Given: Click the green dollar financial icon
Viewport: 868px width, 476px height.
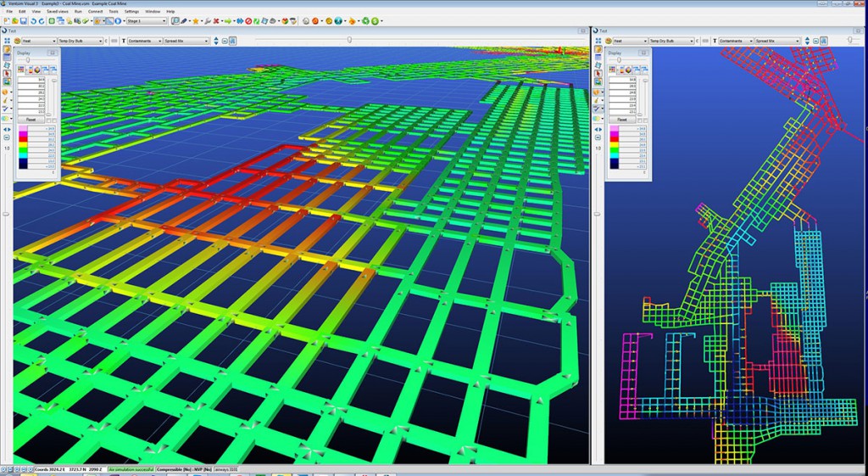Looking at the screenshot, I should pyautogui.click(x=375, y=21).
